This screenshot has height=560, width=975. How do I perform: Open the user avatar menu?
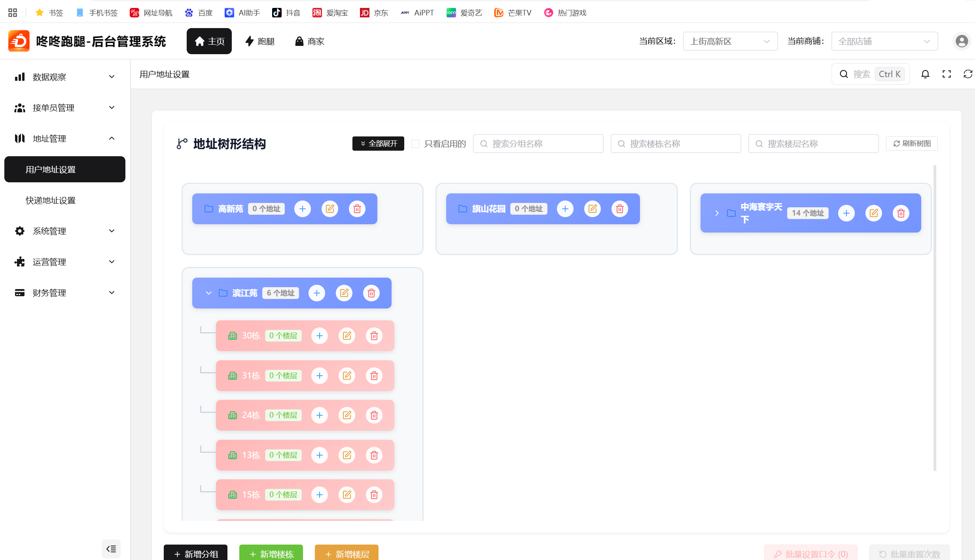tap(962, 41)
